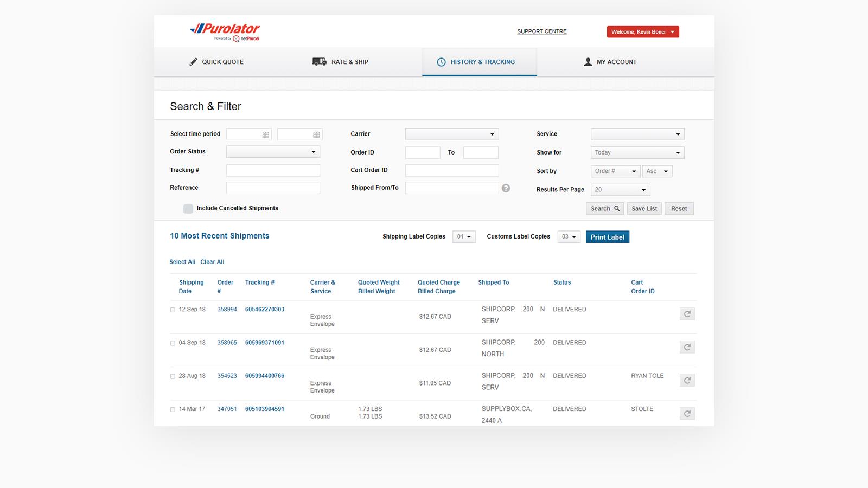Screen dimensions: 868x488
Task: Check the 28 Aug 18 shipment row
Action: point(173,376)
